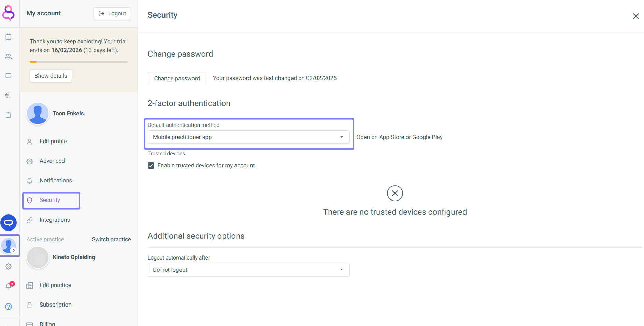644x326 pixels.
Task: Select Security in the account menu
Action: point(50,200)
